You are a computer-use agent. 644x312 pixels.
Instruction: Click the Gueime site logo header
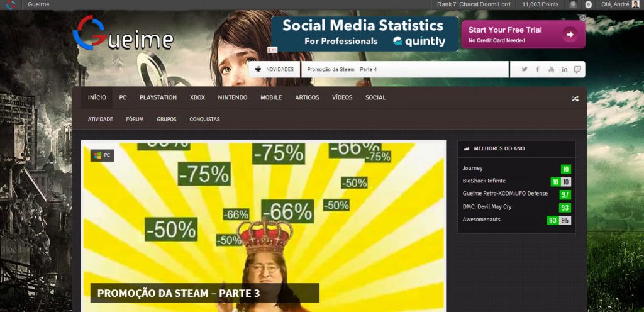(x=123, y=34)
